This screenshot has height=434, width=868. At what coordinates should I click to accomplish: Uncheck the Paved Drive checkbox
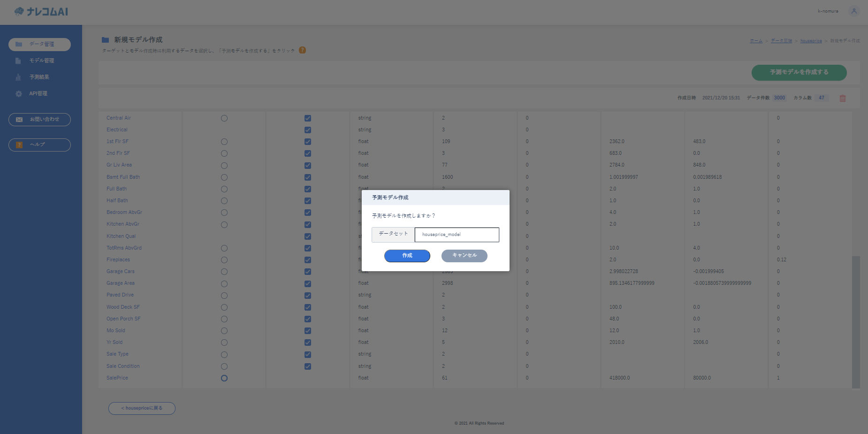point(308,296)
